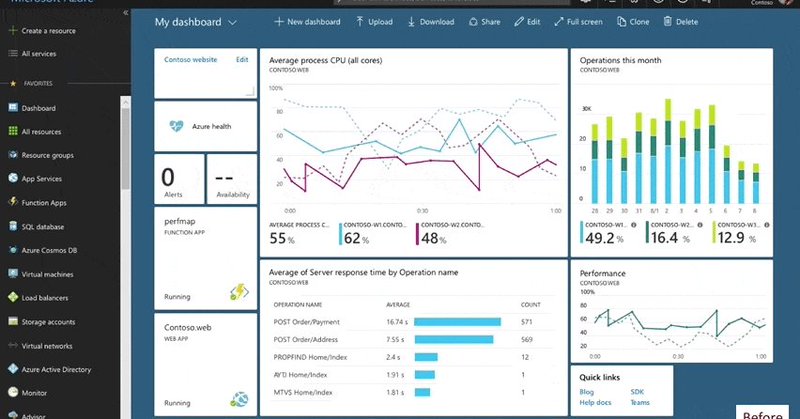800x419 pixels.
Task: Open the Help docs quick link
Action: tap(595, 403)
